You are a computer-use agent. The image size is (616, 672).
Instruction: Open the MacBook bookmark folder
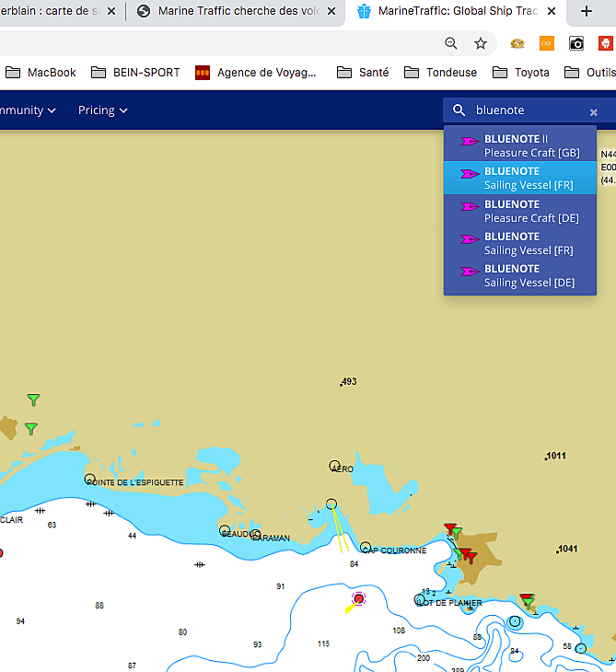click(x=41, y=73)
